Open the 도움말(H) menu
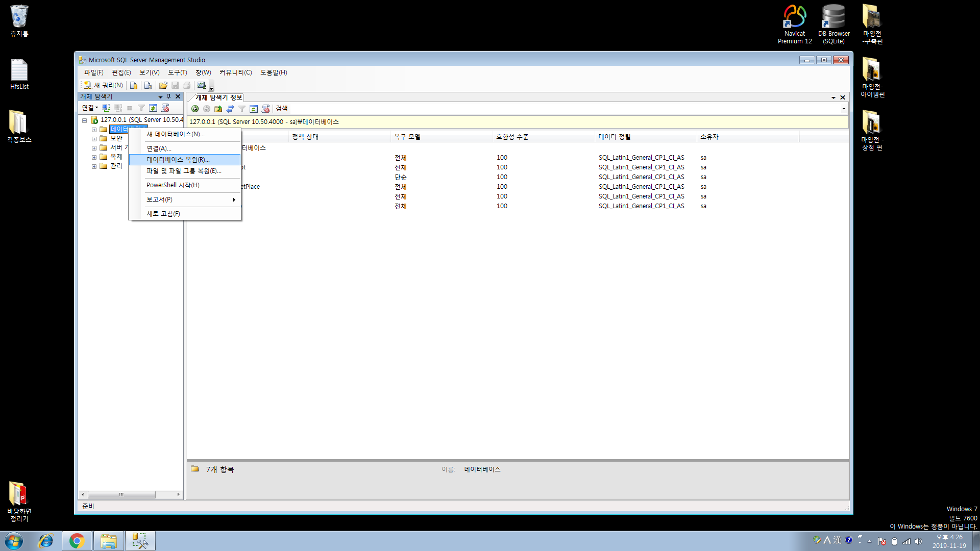980x551 pixels. pyautogui.click(x=274, y=72)
